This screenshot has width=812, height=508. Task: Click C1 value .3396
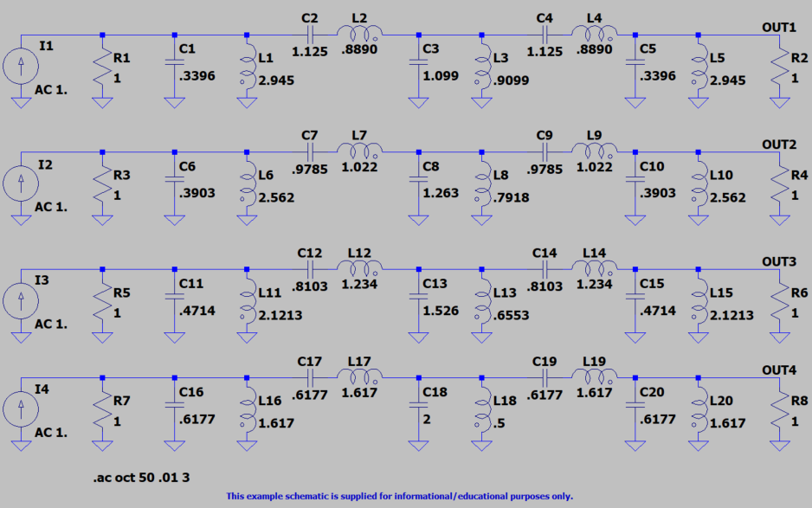[197, 76]
